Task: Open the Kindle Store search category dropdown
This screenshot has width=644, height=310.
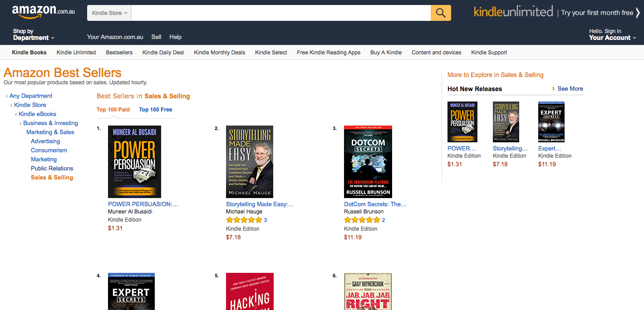Action: tap(109, 13)
